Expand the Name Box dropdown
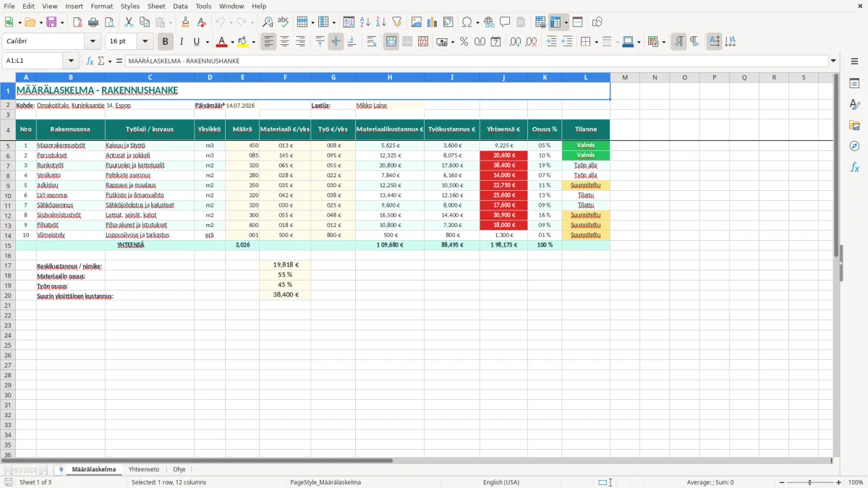This screenshot has height=488, width=868. coord(71,61)
